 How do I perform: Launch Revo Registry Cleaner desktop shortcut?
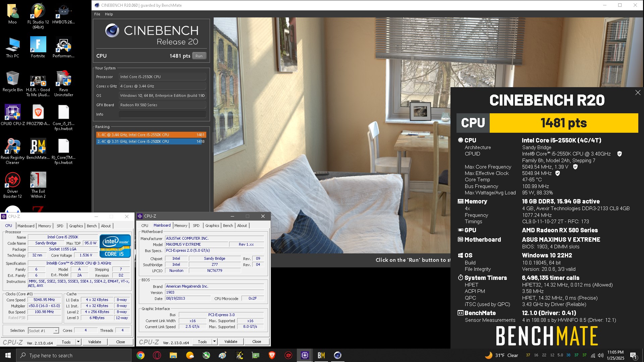pyautogui.click(x=12, y=152)
